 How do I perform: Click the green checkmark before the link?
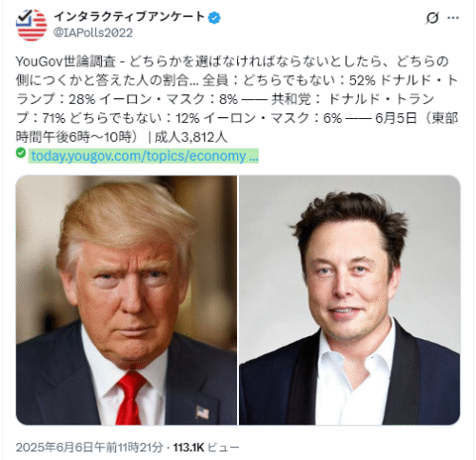tap(21, 153)
